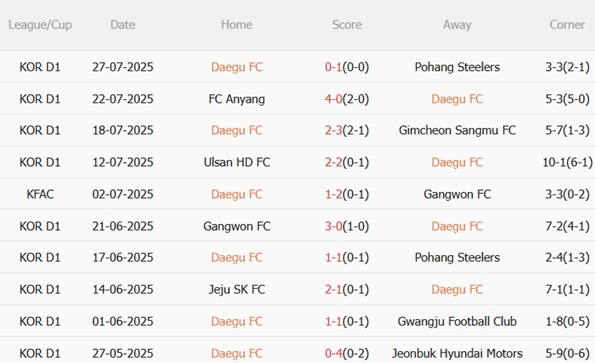Image resolution: width=595 pixels, height=363 pixels.
Task: Open Gwangju Football Club team link
Action: [457, 322]
